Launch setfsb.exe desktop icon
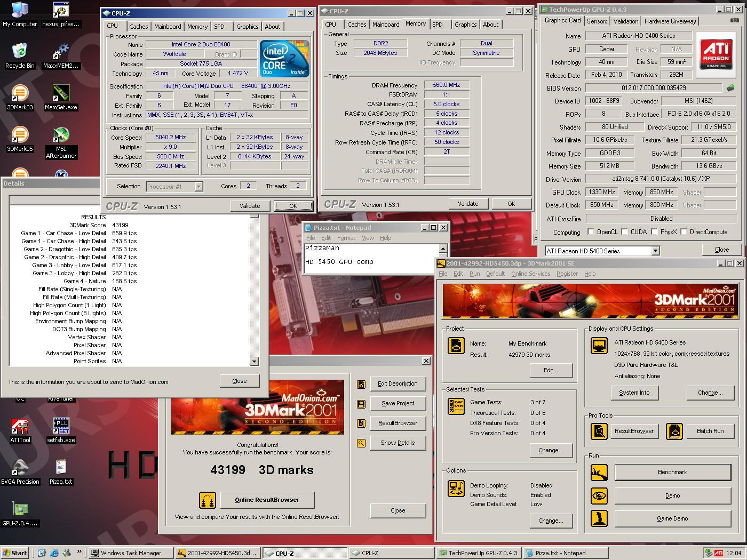 tap(61, 430)
